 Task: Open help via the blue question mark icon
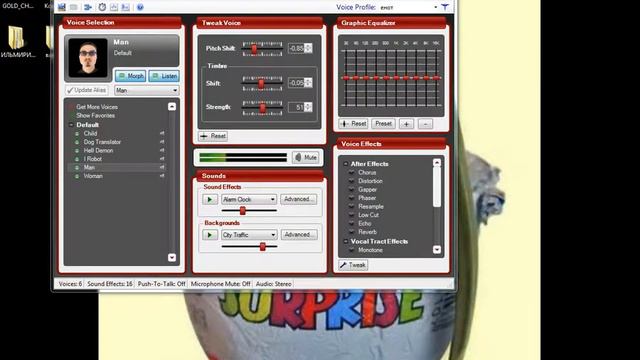pyautogui.click(x=140, y=7)
